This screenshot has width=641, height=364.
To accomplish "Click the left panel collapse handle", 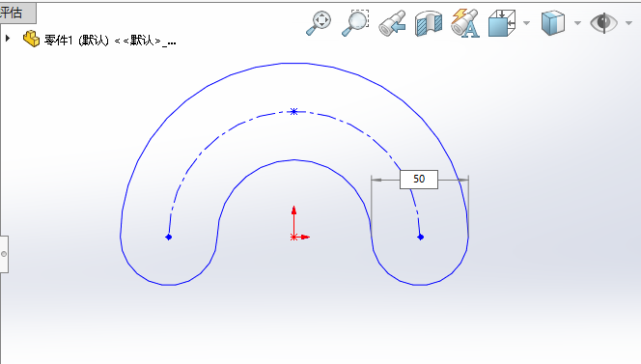I will 4,254.
